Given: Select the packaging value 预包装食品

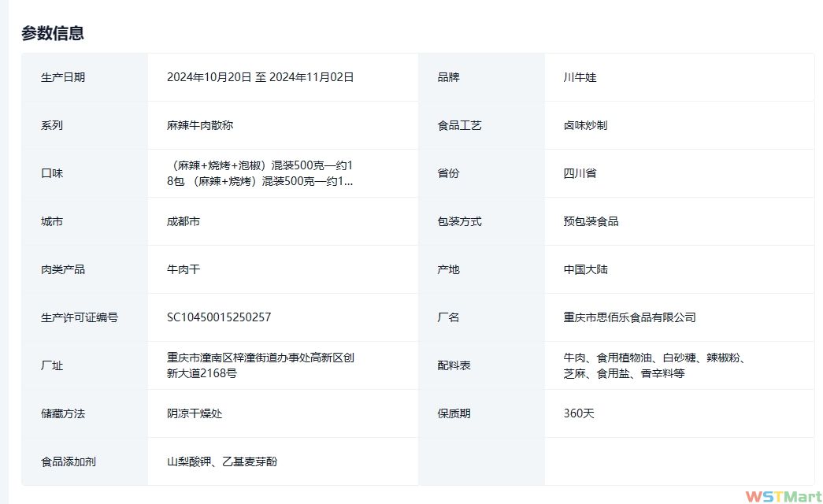Looking at the screenshot, I should click(x=591, y=221).
